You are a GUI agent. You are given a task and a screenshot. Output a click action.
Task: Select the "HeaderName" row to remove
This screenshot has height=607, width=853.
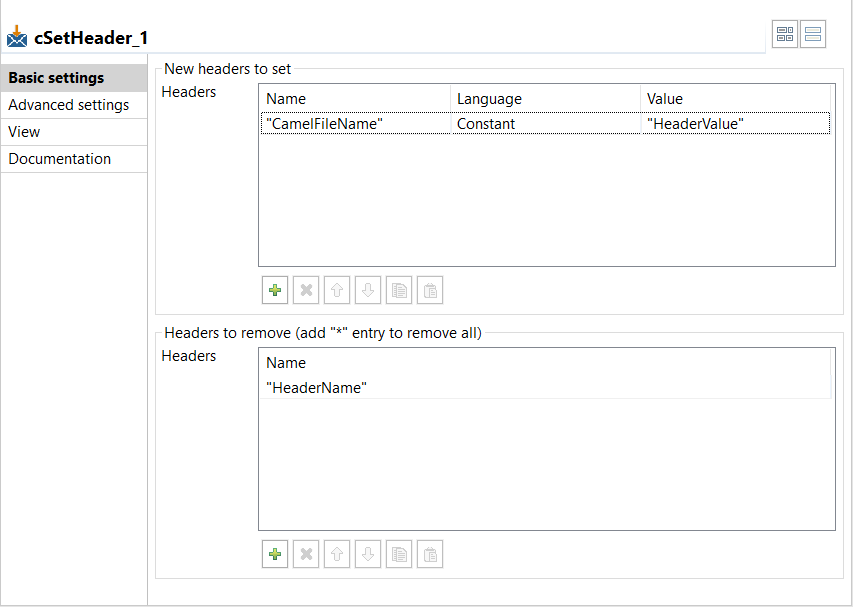click(x=316, y=388)
